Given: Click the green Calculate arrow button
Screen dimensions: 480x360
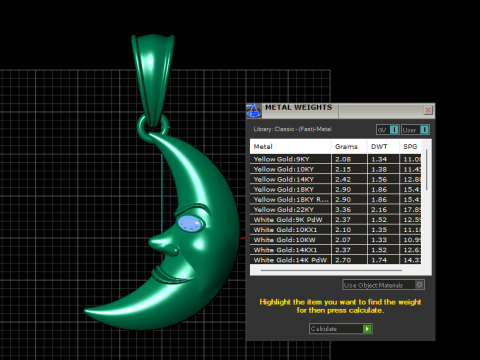Looking at the screenshot, I should point(367,329).
